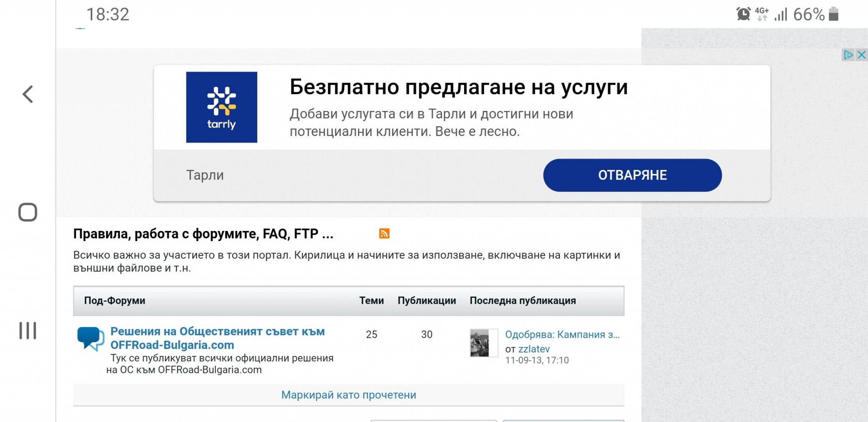868x422 pixels.
Task: Open the sub-forum Решения на Общественият съвет
Action: 217,338
